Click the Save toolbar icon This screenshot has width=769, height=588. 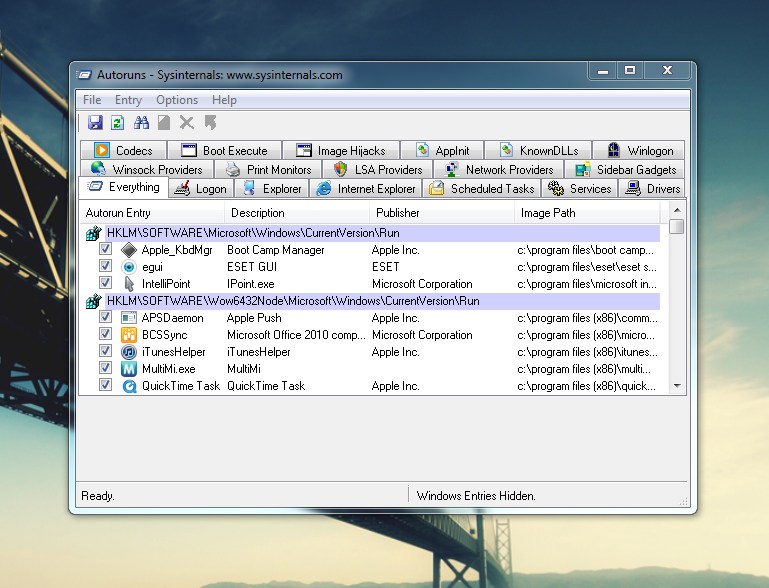pyautogui.click(x=95, y=122)
